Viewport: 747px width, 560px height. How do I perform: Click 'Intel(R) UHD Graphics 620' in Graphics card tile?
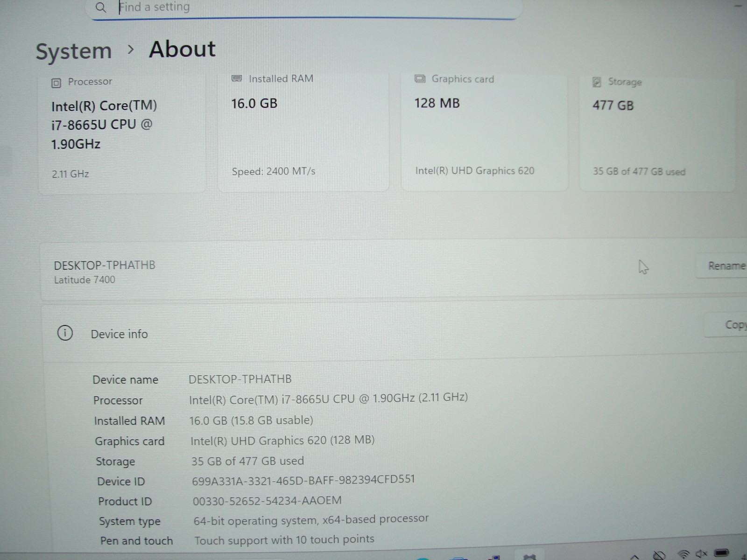click(x=475, y=171)
